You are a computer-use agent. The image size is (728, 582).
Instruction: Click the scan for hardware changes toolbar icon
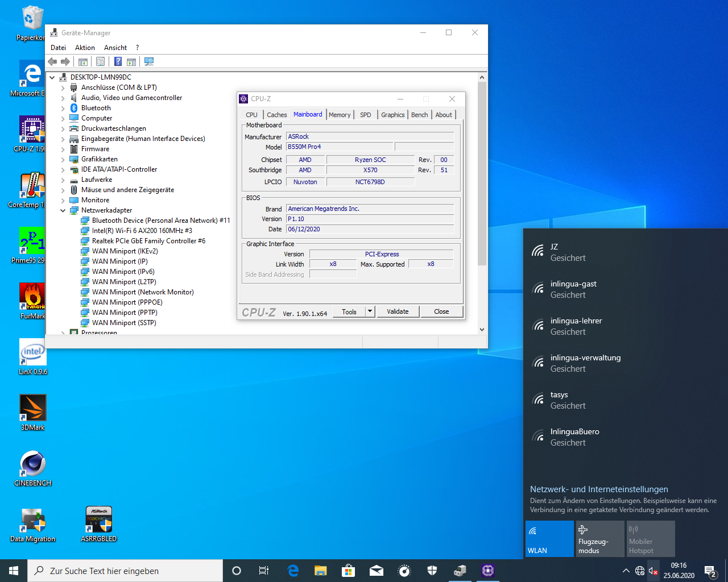click(149, 61)
